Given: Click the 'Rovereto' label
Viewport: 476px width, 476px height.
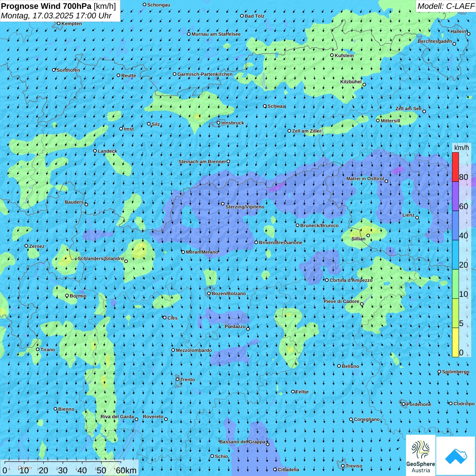Looking at the screenshot, I should 153,417.
